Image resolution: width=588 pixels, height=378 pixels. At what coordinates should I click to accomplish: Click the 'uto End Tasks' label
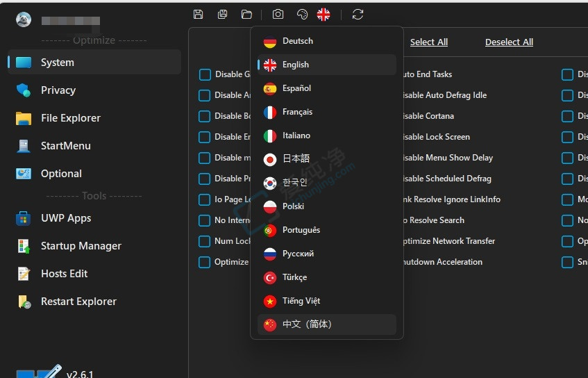tap(428, 74)
